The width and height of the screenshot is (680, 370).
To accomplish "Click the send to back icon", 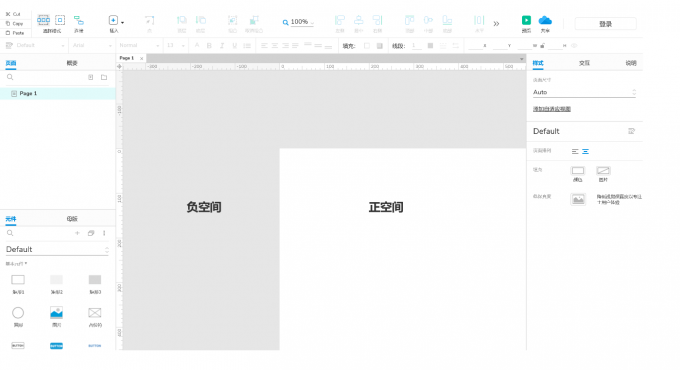I will (200, 20).
